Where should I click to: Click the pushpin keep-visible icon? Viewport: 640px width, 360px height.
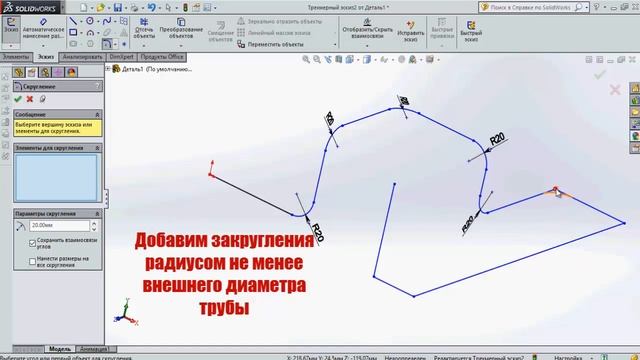(42, 99)
